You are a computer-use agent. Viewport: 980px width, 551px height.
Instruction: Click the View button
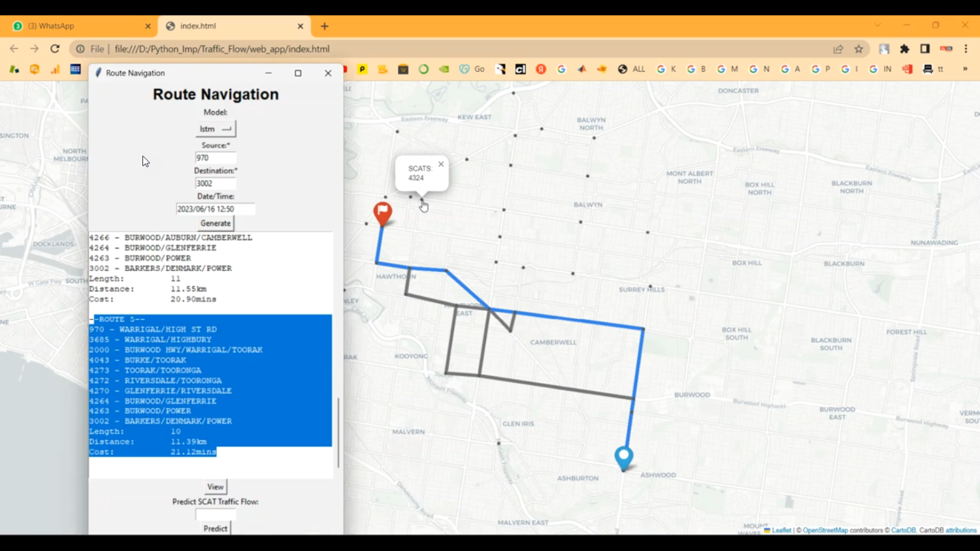tap(215, 487)
